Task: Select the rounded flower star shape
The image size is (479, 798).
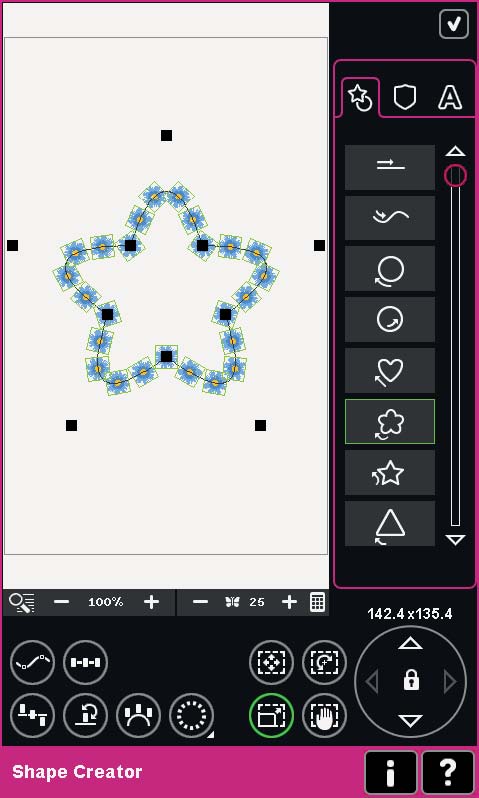Action: click(x=390, y=421)
